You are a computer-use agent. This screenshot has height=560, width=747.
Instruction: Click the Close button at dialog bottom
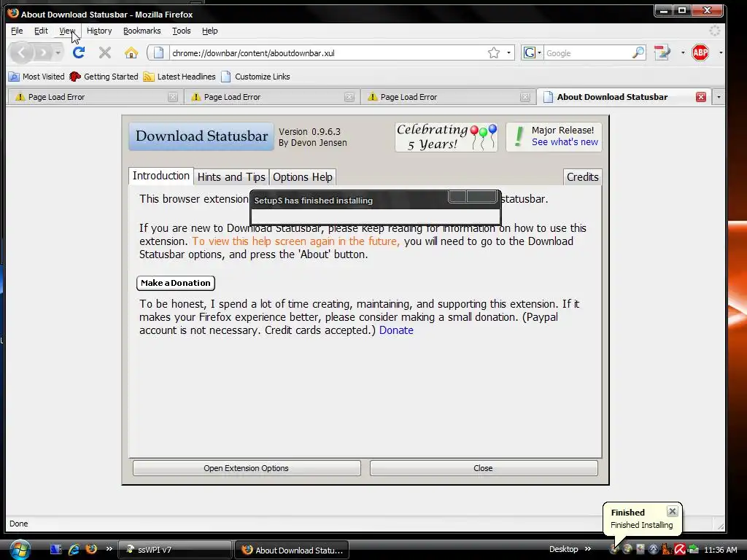pos(483,468)
